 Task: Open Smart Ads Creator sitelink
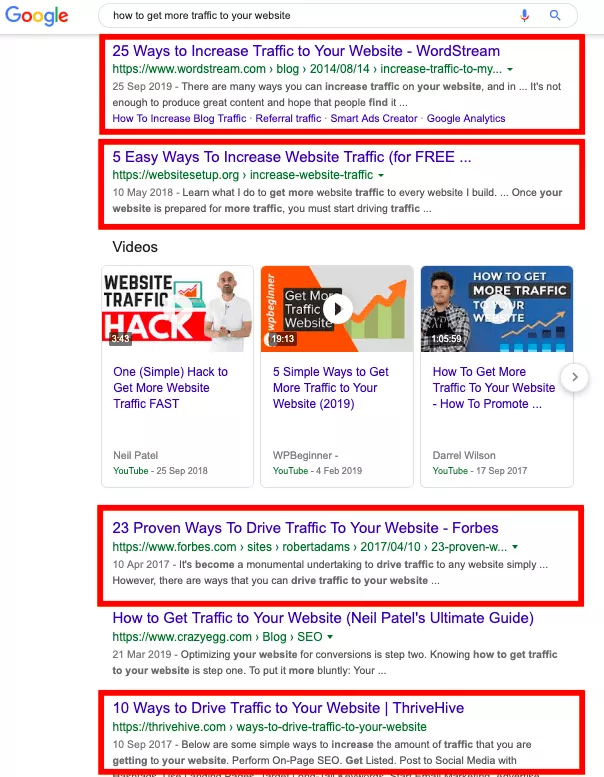point(374,118)
